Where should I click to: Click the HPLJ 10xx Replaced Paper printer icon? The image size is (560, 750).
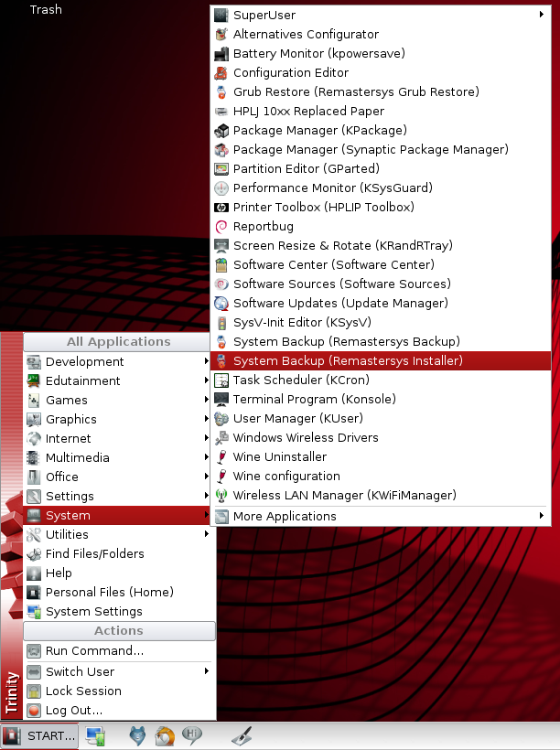tap(221, 112)
